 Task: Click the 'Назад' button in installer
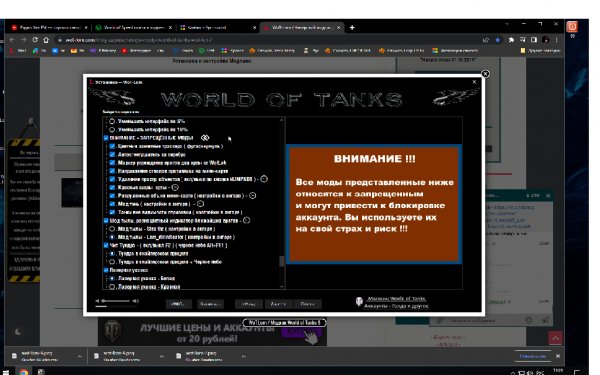coord(249,304)
